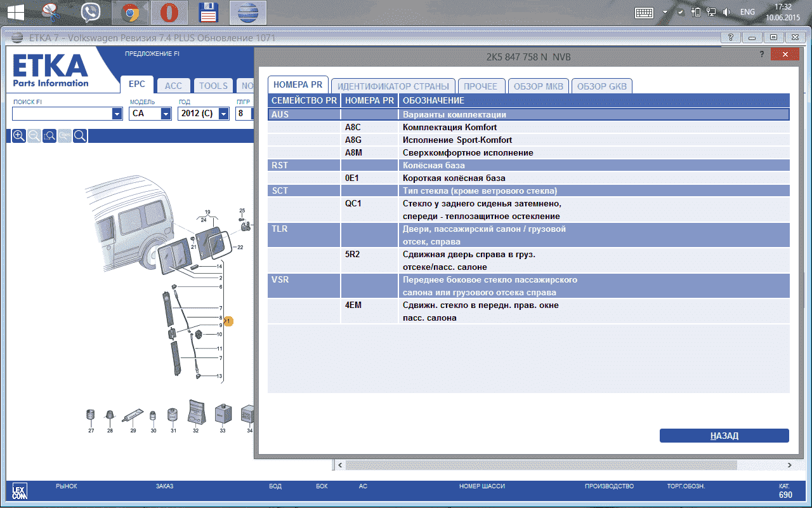Select the НОМЕРА PR tab
This screenshot has height=508, width=812.
tap(298, 84)
